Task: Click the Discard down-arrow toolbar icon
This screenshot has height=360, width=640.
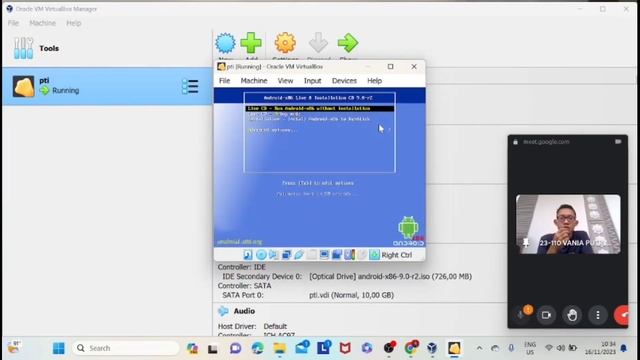Action: pos(318,43)
